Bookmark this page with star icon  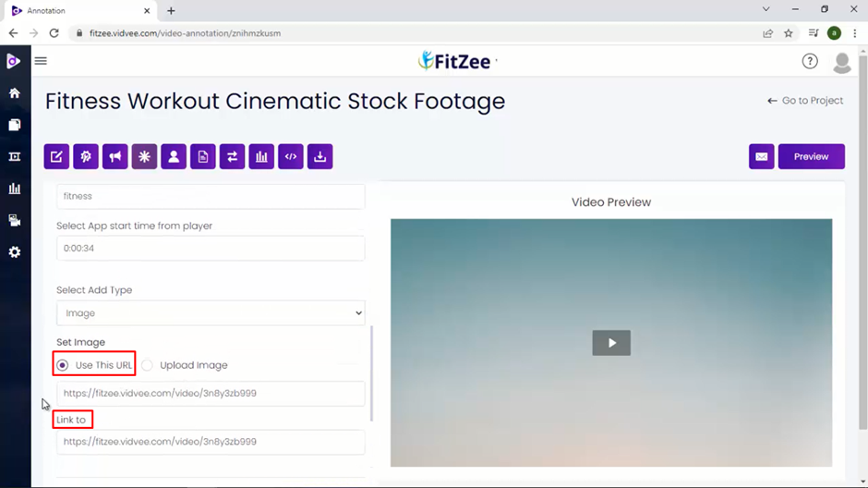tap(789, 33)
